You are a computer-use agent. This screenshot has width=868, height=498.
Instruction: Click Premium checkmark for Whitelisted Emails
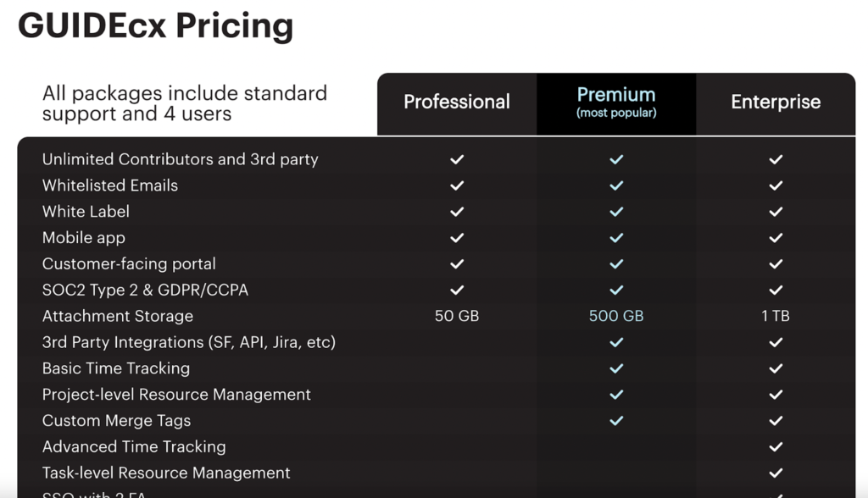(616, 185)
